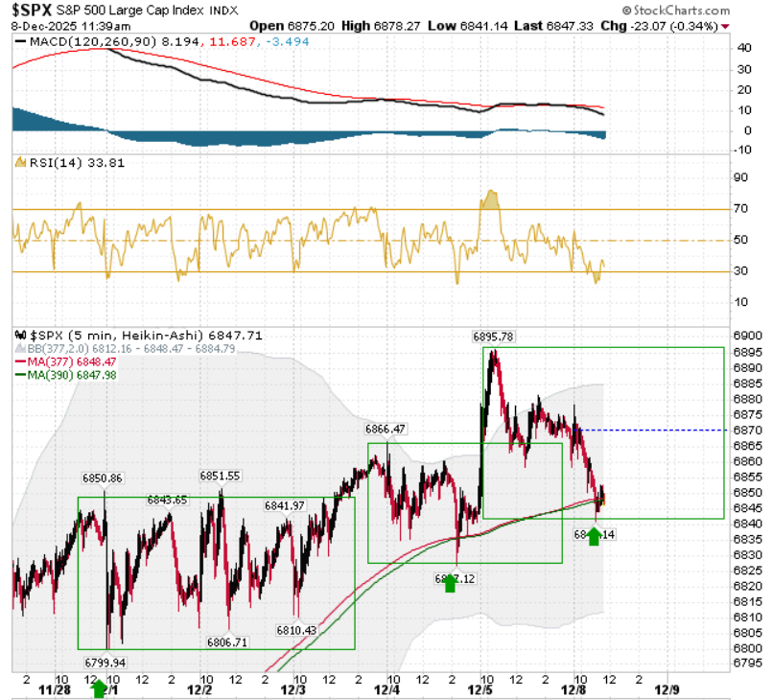This screenshot has width=772, height=700.
Task: Click the 6866.47 peak price label
Action: 385,430
